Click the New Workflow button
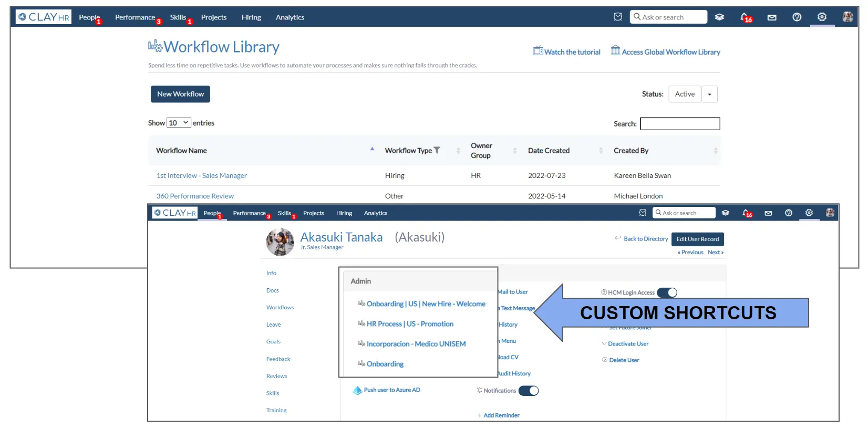 click(180, 94)
